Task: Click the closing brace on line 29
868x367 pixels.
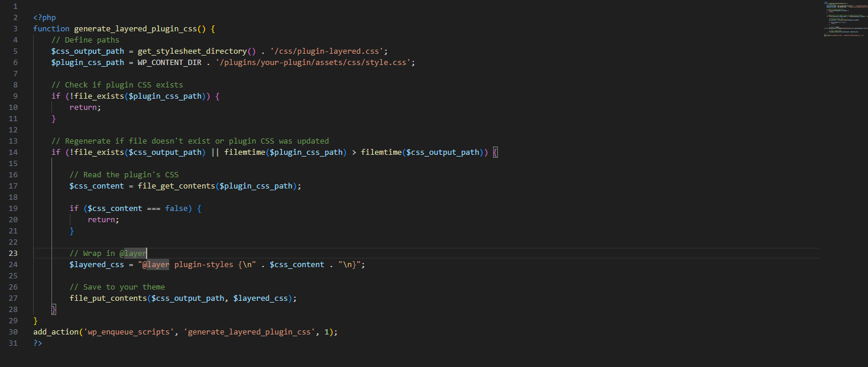Action: click(x=35, y=320)
